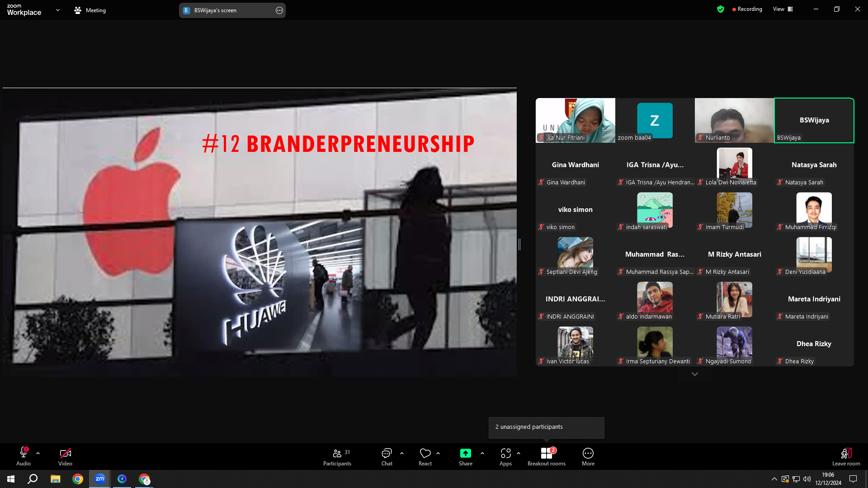Show next page of participant videos

tap(695, 374)
